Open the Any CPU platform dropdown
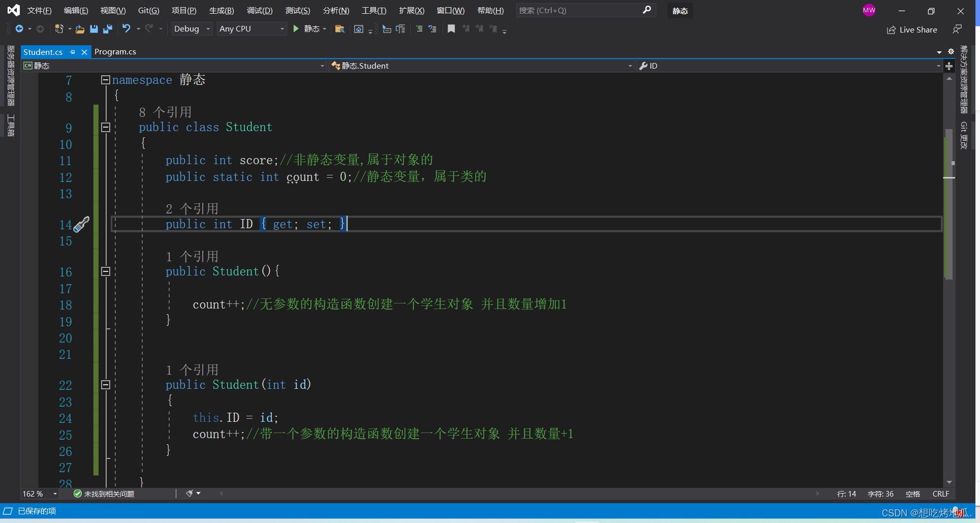 251,29
